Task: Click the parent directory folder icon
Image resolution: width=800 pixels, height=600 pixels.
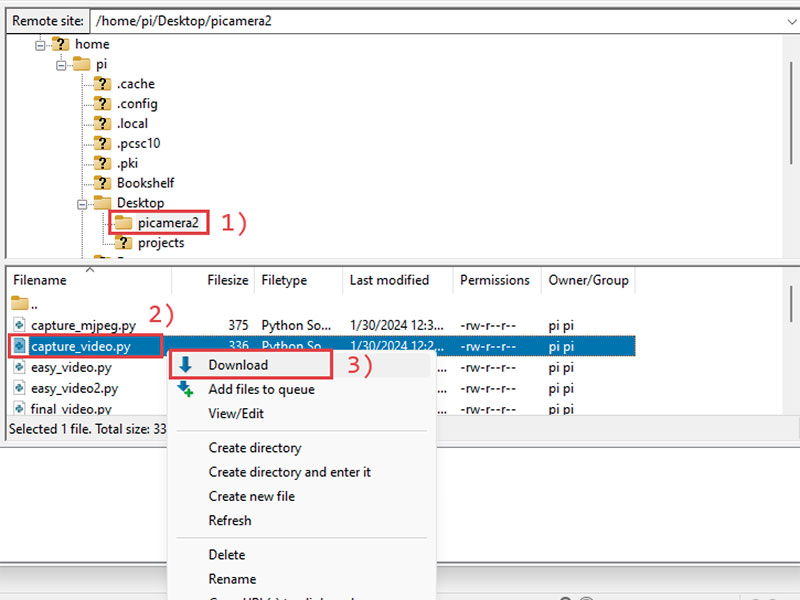Action: point(19,303)
